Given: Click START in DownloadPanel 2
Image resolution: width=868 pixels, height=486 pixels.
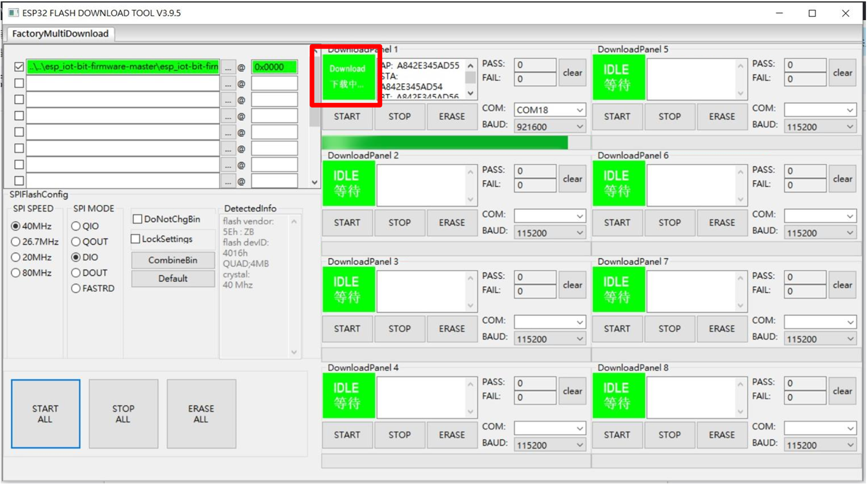Looking at the screenshot, I should tap(347, 223).
